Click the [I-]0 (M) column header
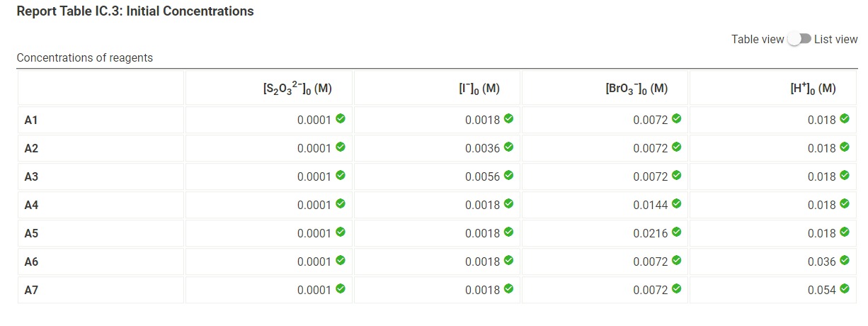The width and height of the screenshot is (868, 326). point(479,89)
